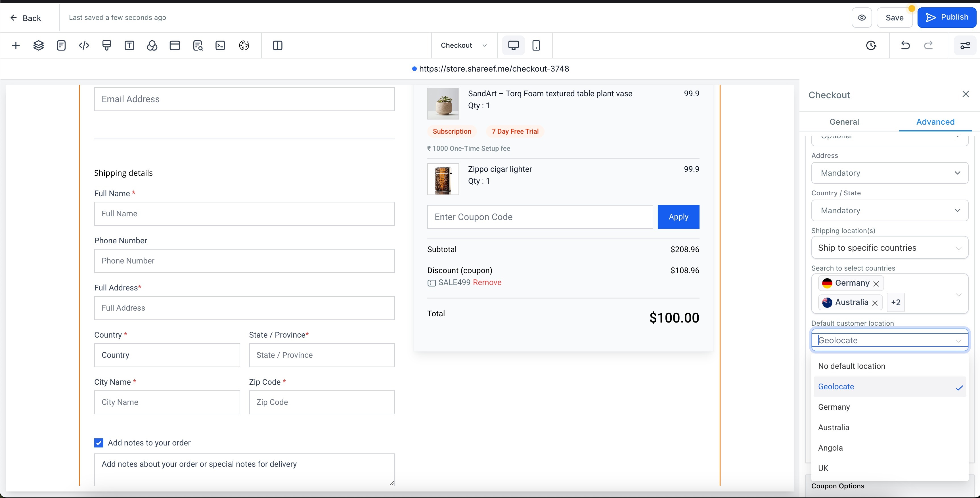
Task: Click the eye preview button
Action: click(x=862, y=18)
